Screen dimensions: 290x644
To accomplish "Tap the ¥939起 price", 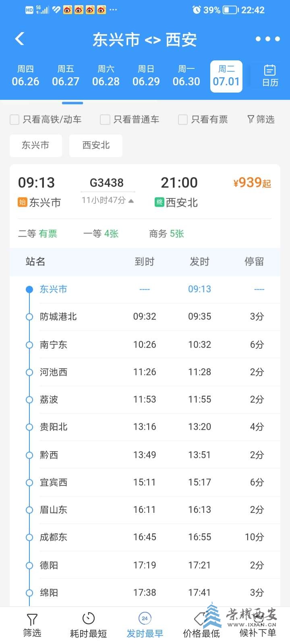I will click(252, 183).
